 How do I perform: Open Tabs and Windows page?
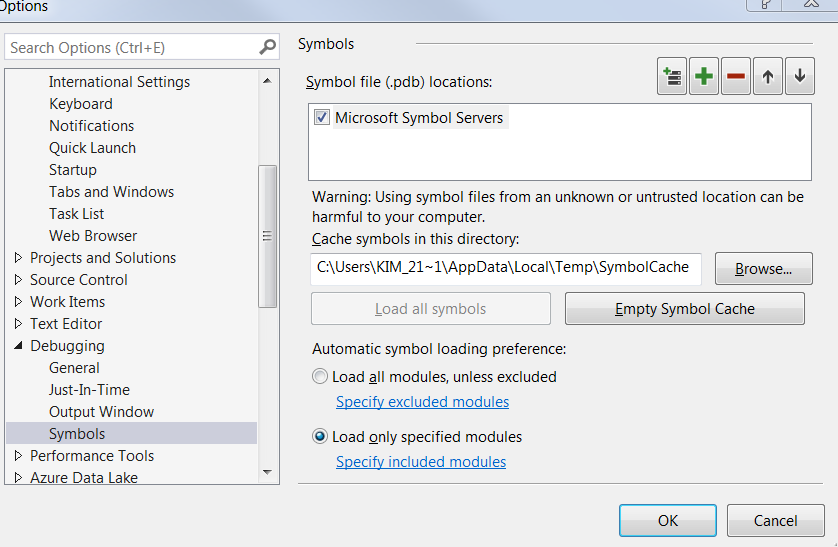(111, 191)
